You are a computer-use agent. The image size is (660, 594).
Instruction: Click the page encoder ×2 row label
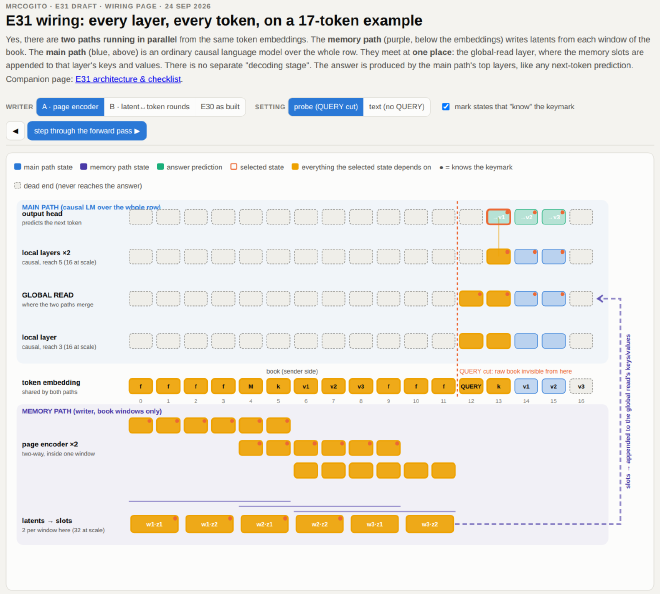pyautogui.click(x=50, y=444)
